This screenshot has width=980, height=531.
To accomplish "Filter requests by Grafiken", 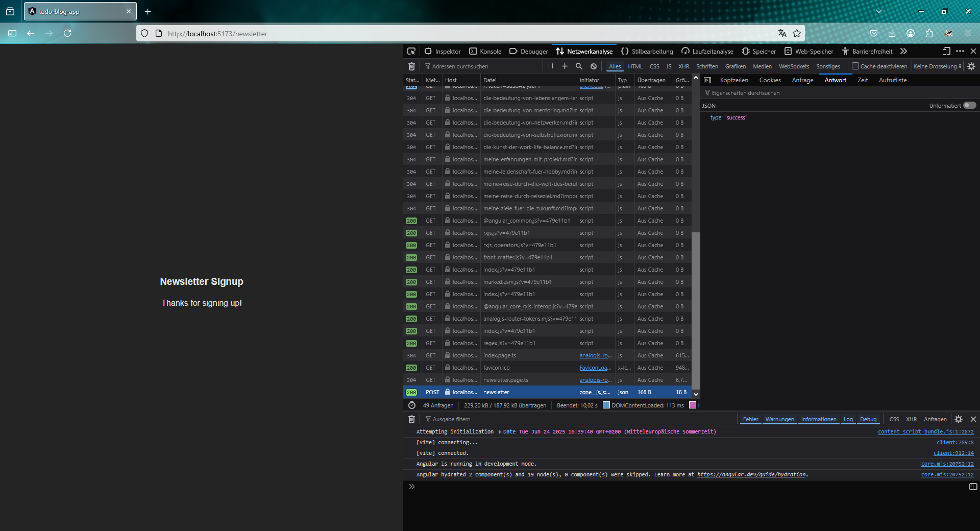I will [735, 66].
